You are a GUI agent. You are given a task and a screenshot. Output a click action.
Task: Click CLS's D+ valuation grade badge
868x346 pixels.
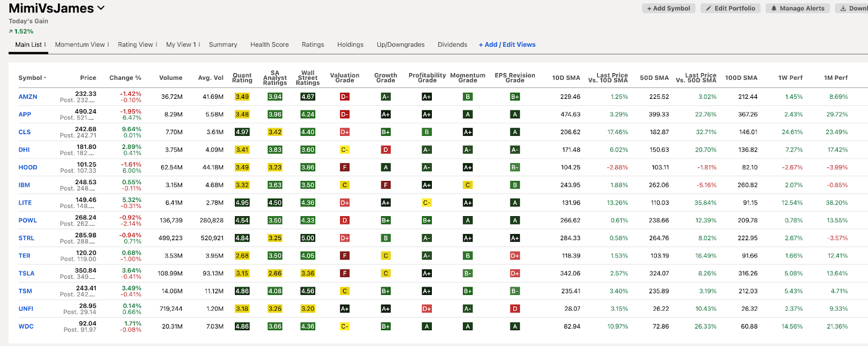click(344, 132)
